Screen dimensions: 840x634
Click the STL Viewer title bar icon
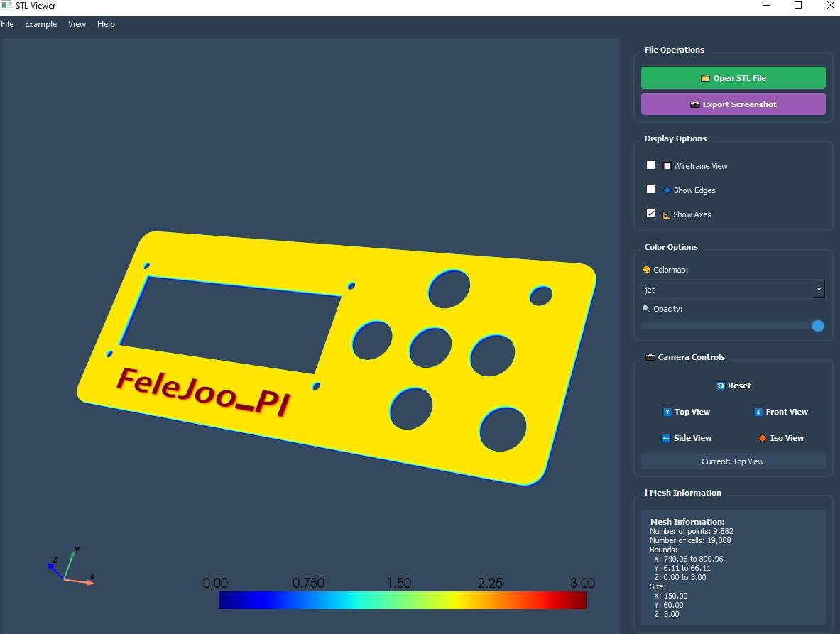pyautogui.click(x=6, y=6)
